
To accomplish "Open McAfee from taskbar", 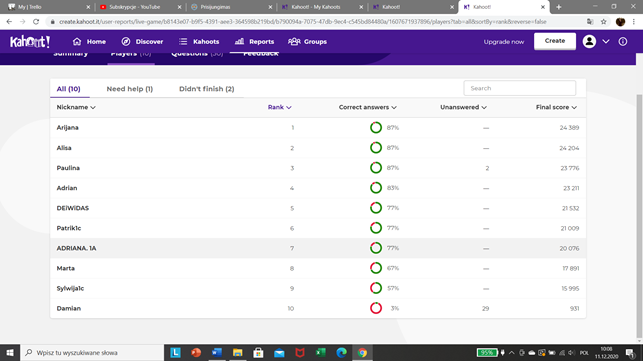I will click(x=300, y=352).
